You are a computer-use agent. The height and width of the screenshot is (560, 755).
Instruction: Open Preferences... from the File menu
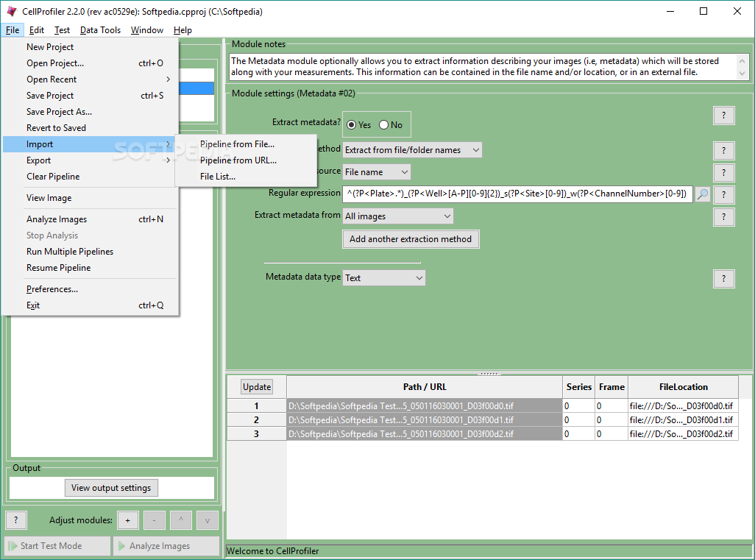[91, 289]
